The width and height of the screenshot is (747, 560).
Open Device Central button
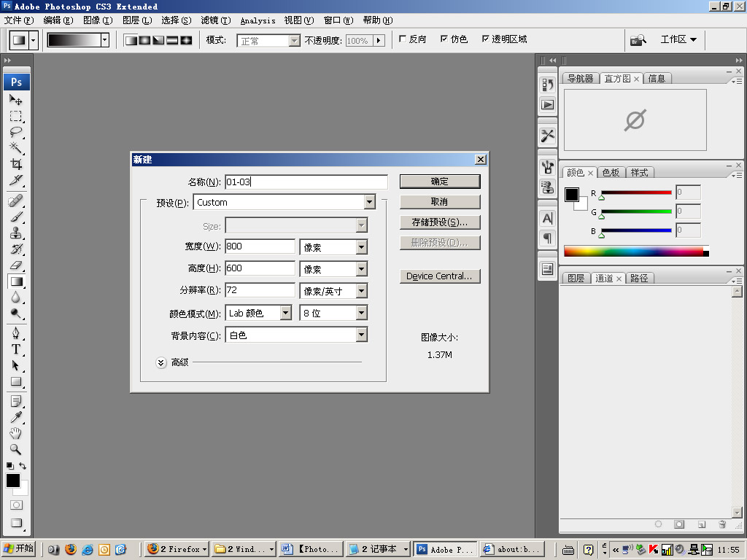coord(440,276)
